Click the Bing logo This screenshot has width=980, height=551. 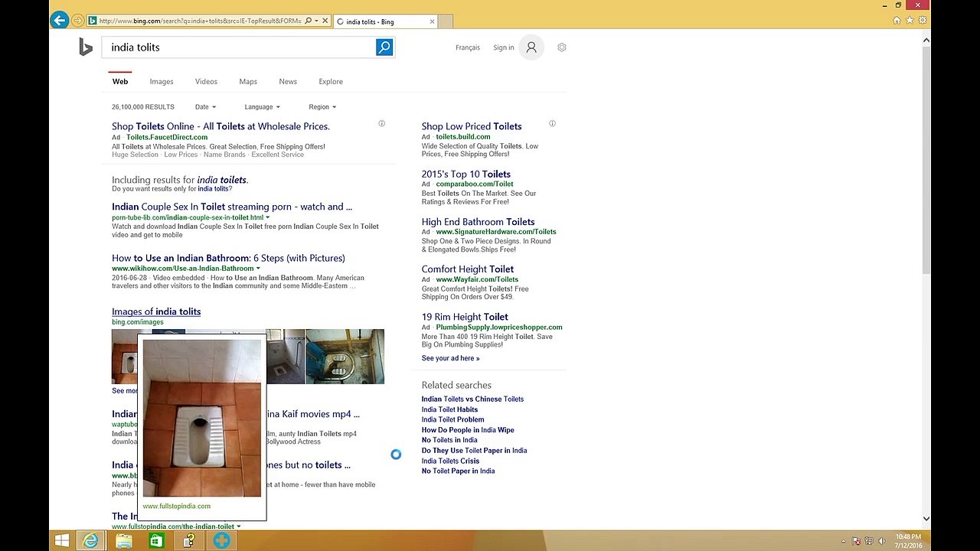coord(86,47)
